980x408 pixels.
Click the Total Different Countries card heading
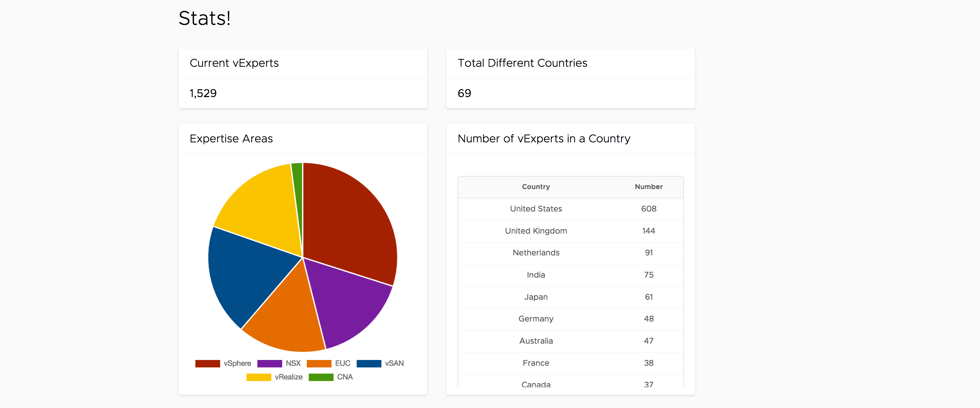[x=522, y=63]
